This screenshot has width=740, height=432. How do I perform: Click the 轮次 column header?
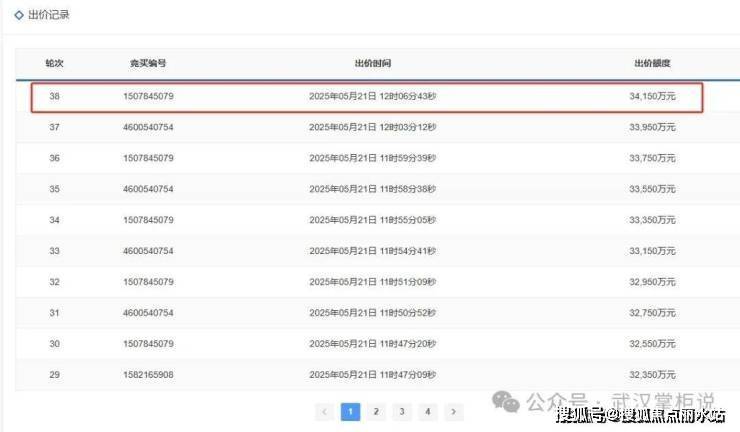coord(54,63)
